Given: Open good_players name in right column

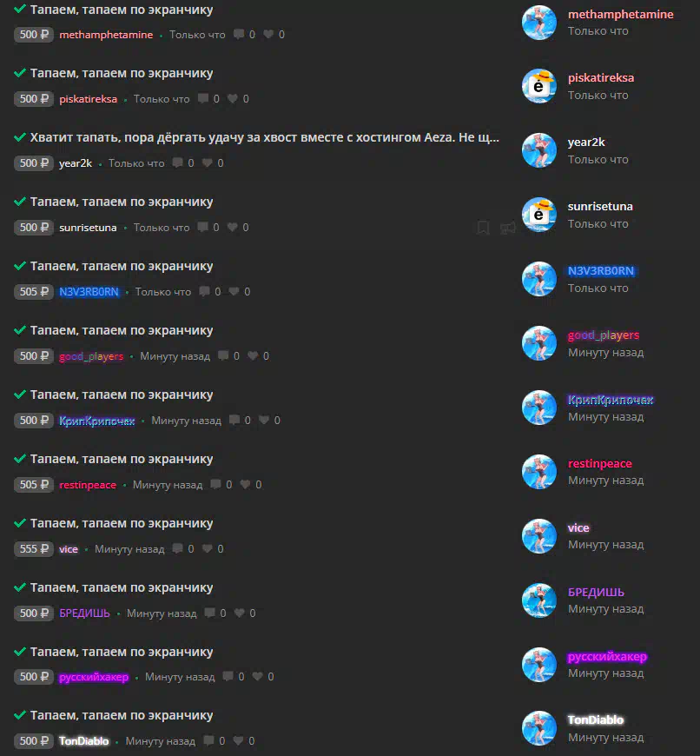Looking at the screenshot, I should point(604,335).
